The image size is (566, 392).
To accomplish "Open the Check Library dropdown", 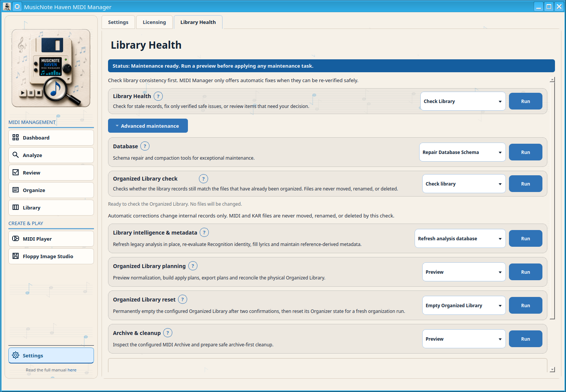I will (463, 101).
